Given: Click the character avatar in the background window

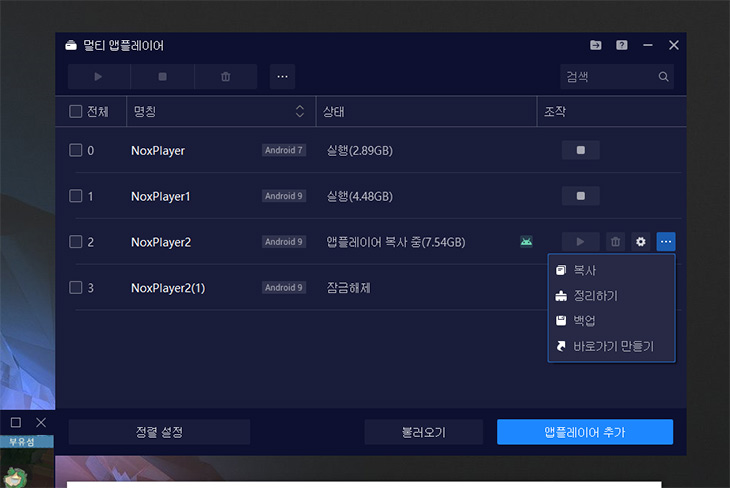Looking at the screenshot, I should coord(15,477).
